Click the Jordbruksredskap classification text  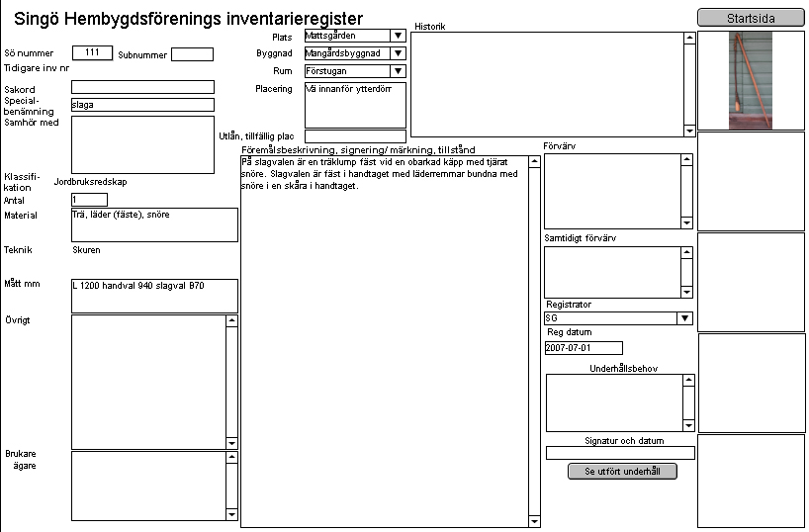click(x=90, y=182)
